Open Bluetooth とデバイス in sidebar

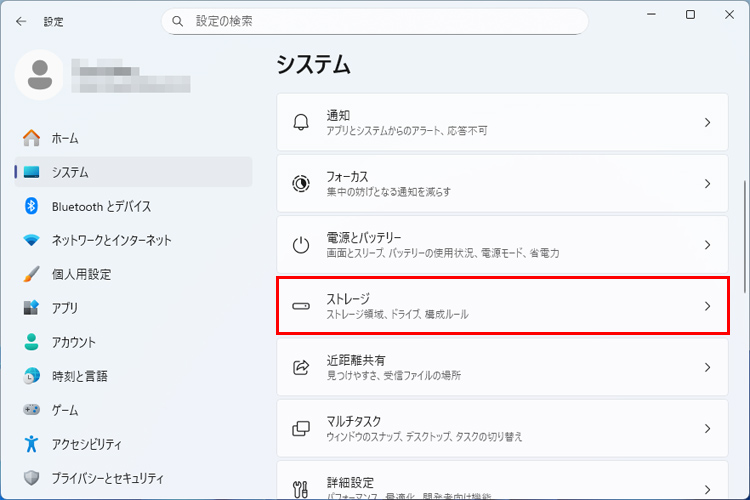point(101,206)
